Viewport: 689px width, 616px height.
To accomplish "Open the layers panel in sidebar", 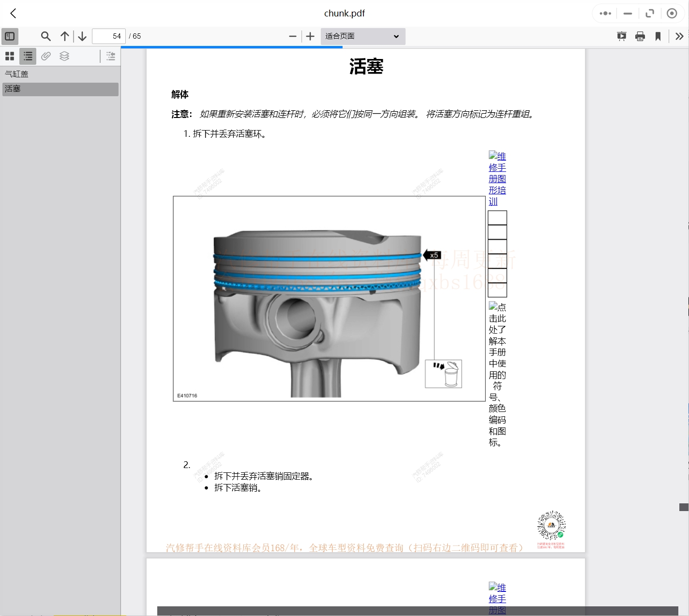I will [64, 56].
